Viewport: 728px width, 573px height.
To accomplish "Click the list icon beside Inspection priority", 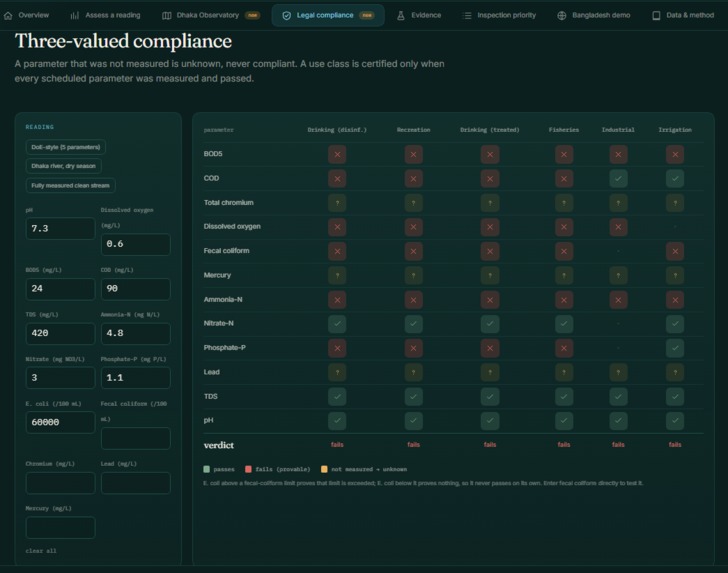I will pos(468,16).
